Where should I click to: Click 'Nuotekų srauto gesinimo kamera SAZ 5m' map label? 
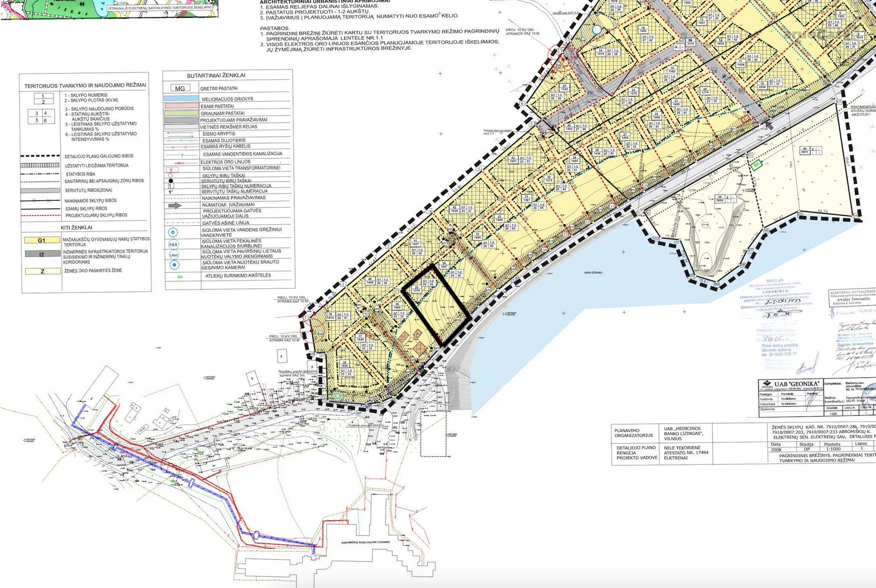pyautogui.click(x=297, y=373)
